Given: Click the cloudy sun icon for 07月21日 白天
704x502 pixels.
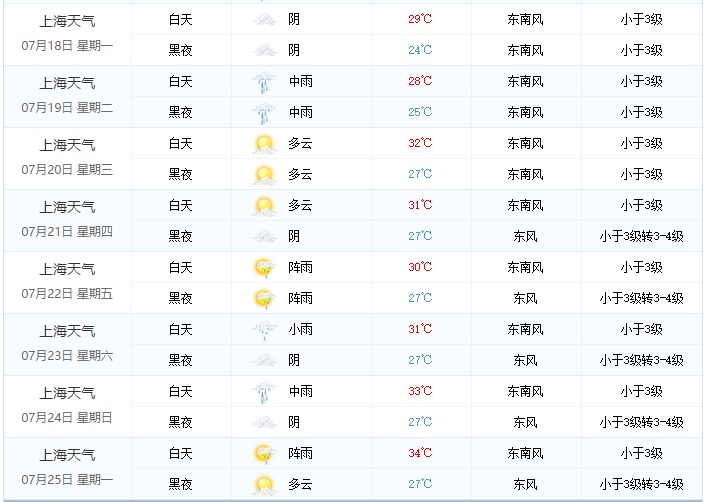Looking at the screenshot, I should click(x=264, y=206).
